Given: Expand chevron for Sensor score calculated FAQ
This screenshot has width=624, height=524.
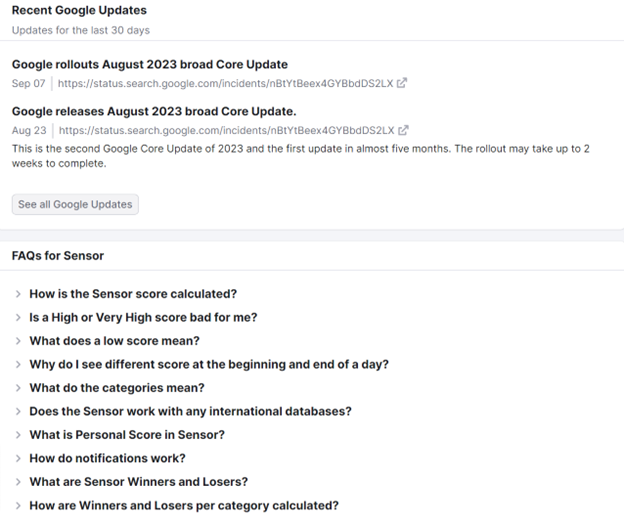Looking at the screenshot, I should (x=18, y=294).
